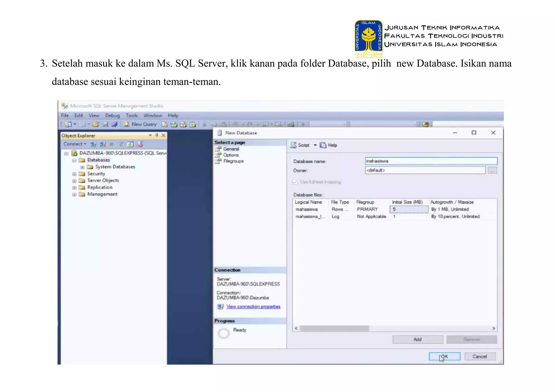555x392 pixels.
Task: Select the System Databases tree item
Action: pyautogui.click(x=115, y=167)
